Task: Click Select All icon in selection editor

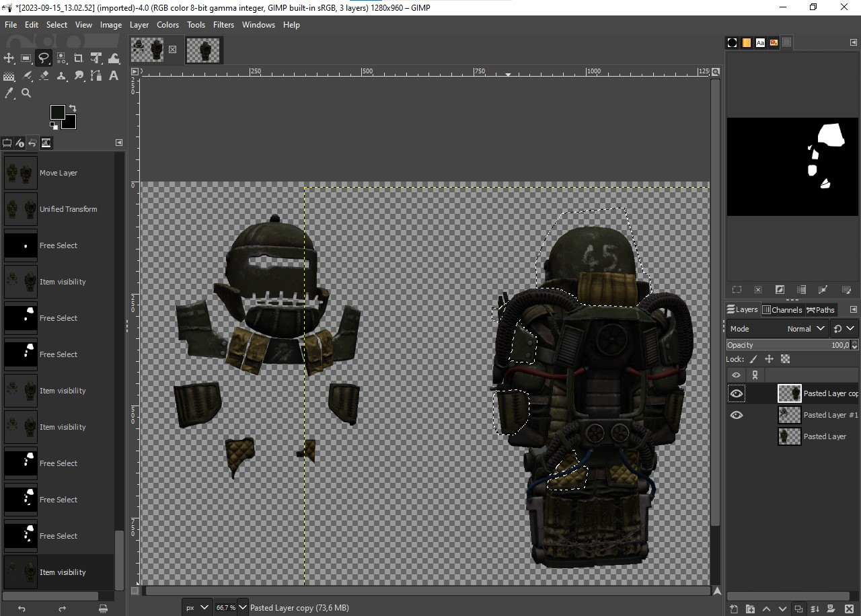Action: coord(737,290)
